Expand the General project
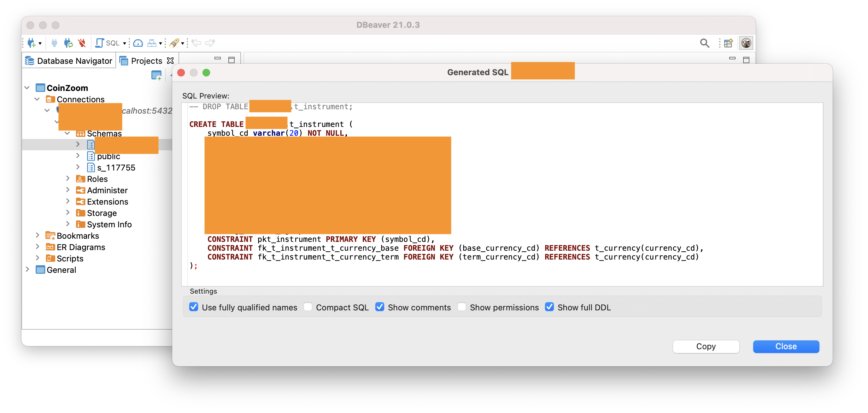The width and height of the screenshot is (868, 413). click(x=27, y=270)
